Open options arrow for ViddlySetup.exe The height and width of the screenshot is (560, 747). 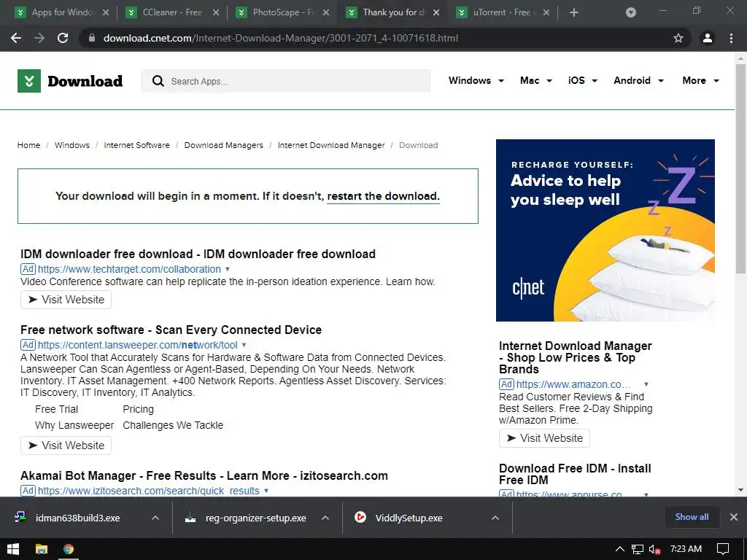coord(495,518)
